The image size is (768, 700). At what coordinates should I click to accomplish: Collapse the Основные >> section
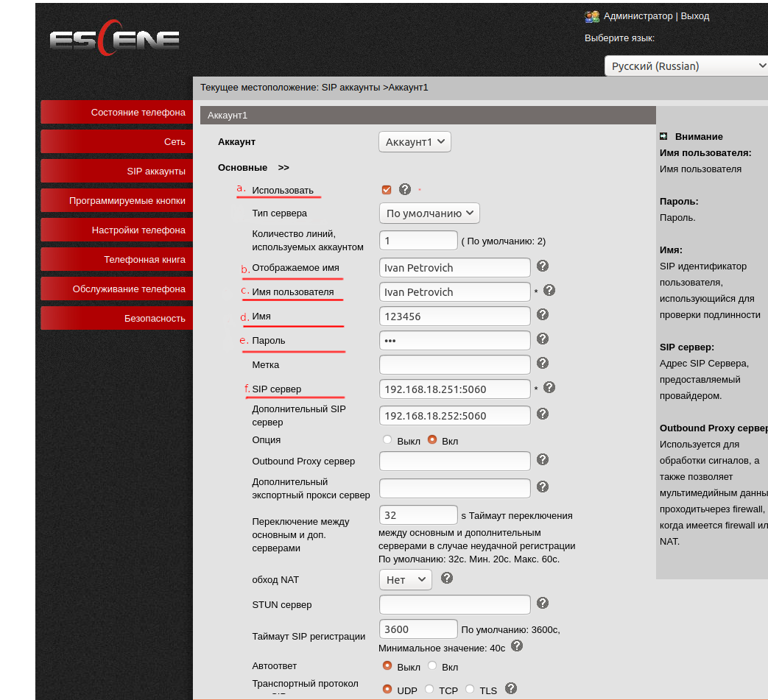pyautogui.click(x=253, y=167)
